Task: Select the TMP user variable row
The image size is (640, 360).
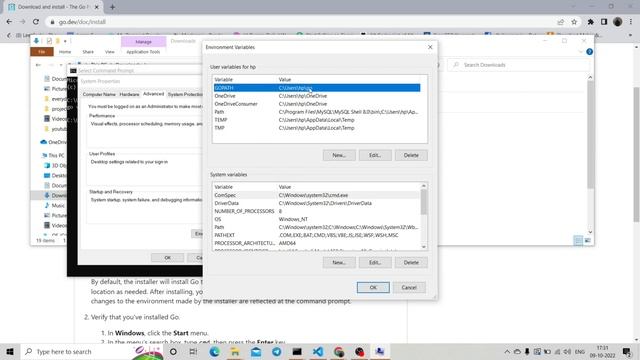Action: (x=317, y=128)
